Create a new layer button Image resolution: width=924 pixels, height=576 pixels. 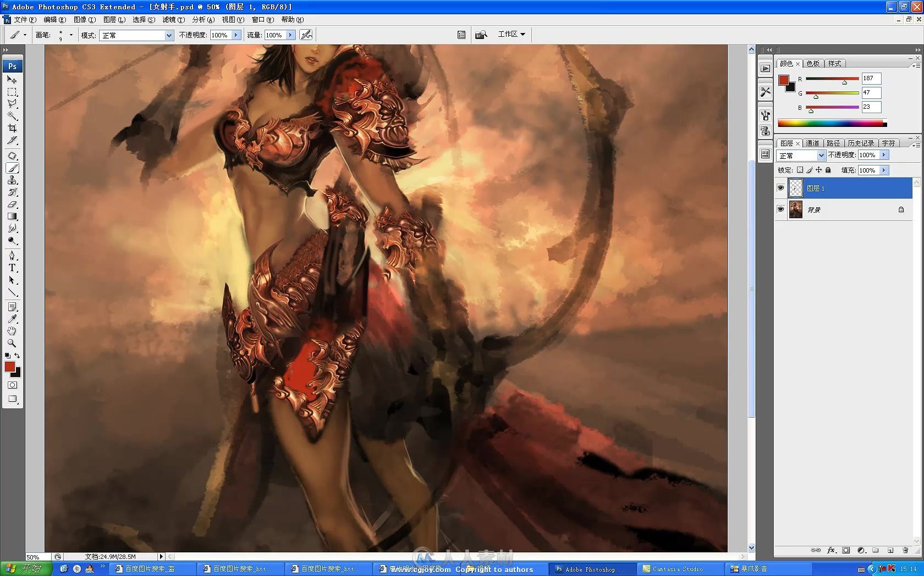tap(890, 550)
